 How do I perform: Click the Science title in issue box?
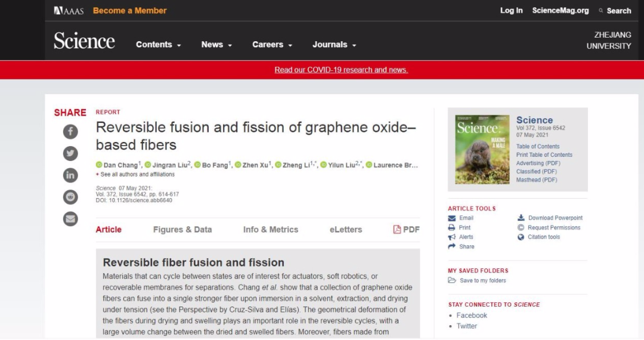pos(534,120)
